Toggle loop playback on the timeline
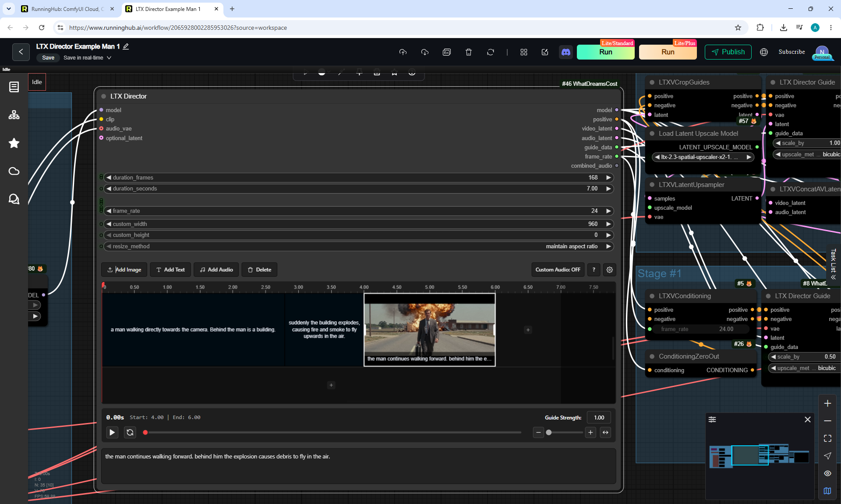Image resolution: width=841 pixels, height=504 pixels. [x=130, y=433]
